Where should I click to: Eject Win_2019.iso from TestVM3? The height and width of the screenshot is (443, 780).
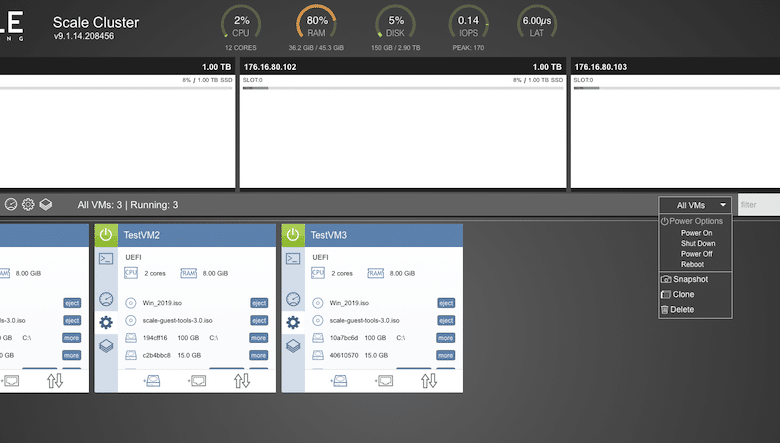tap(446, 303)
